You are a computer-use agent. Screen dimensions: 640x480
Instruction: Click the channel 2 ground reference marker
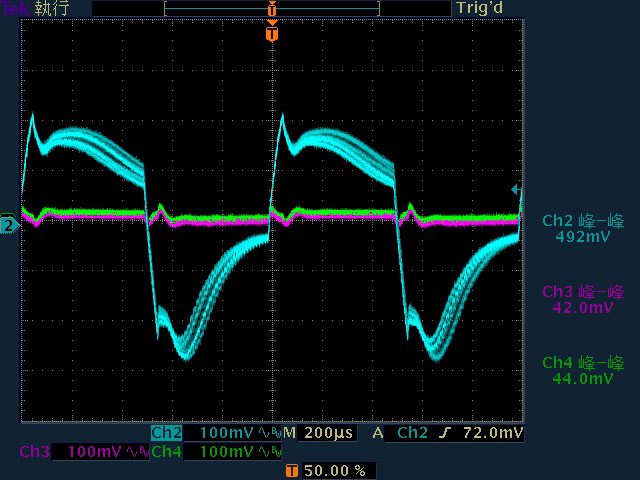[8, 227]
